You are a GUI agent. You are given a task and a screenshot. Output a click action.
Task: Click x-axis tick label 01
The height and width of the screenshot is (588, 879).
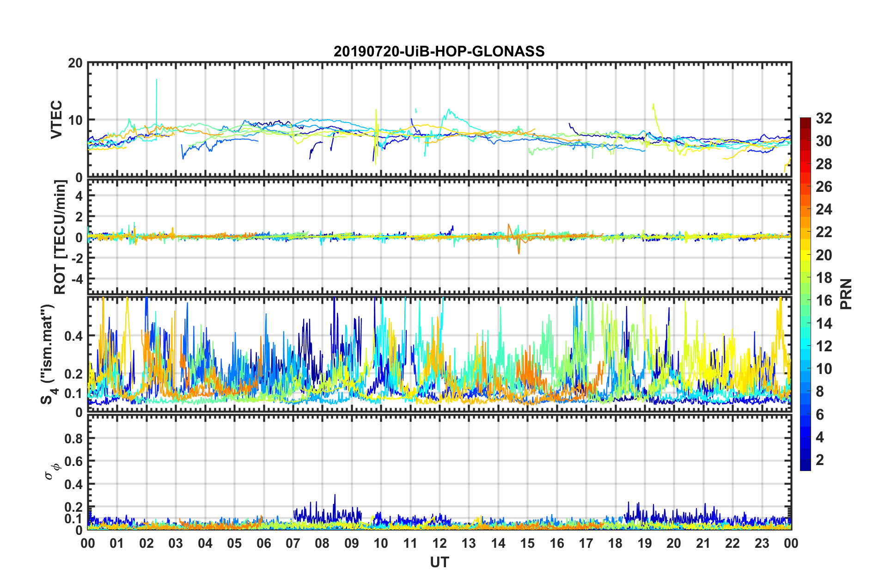117,543
